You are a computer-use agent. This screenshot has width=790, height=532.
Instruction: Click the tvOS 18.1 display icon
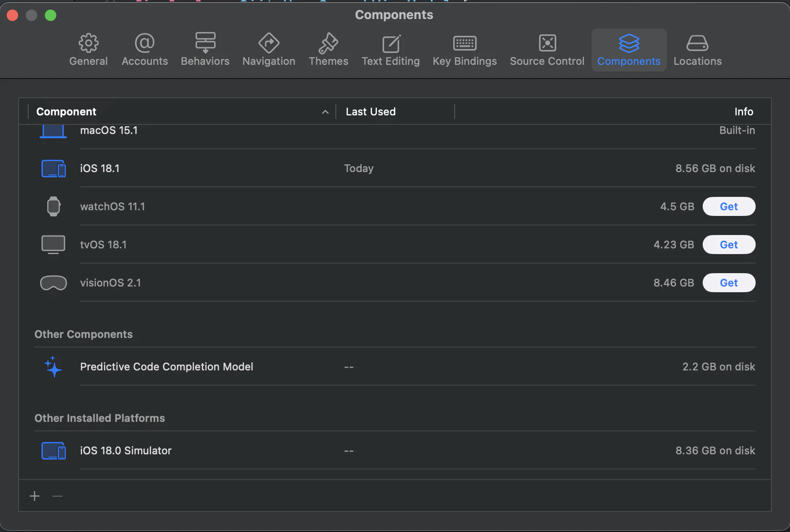pyautogui.click(x=53, y=245)
